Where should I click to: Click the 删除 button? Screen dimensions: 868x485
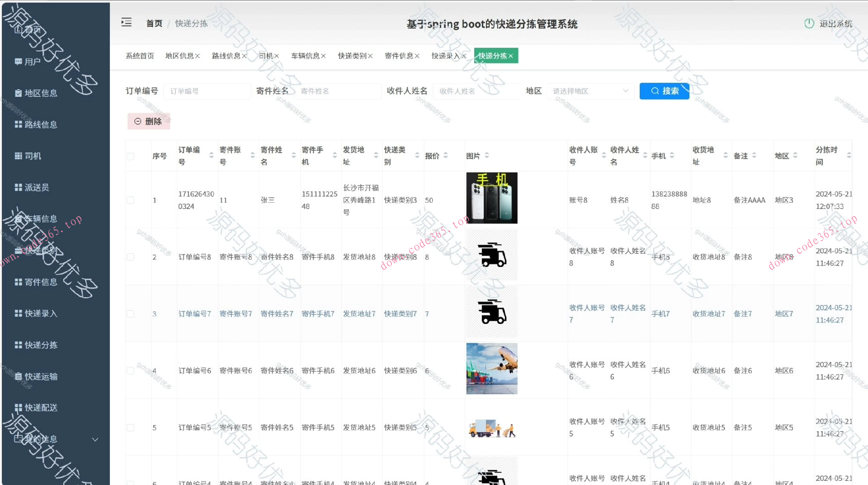[149, 121]
